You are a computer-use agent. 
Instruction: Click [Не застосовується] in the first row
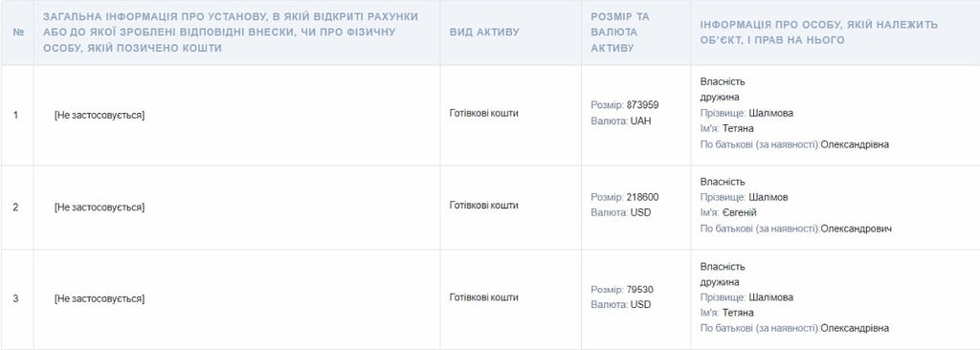pyautogui.click(x=100, y=115)
